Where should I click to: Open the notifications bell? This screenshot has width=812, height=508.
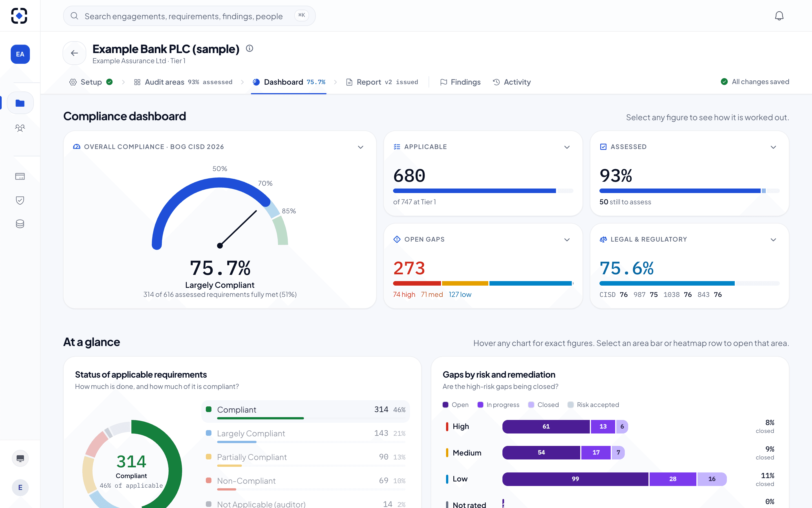[x=779, y=16]
